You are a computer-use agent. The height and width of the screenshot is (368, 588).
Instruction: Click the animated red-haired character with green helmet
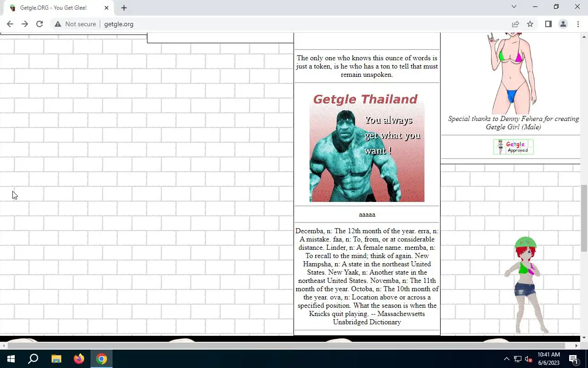coord(526,285)
